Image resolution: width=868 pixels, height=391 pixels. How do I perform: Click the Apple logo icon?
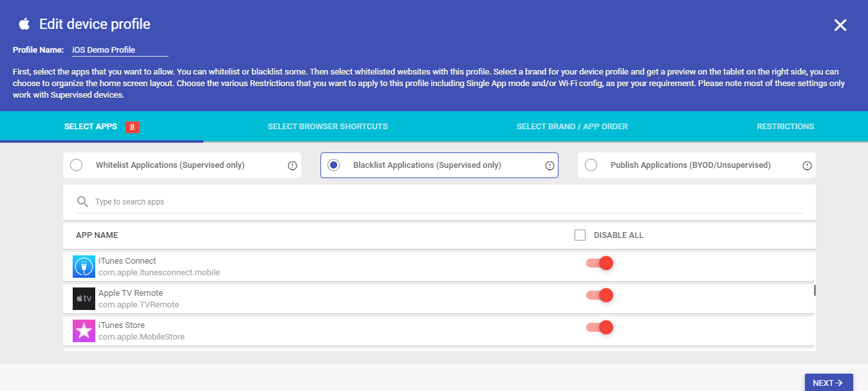[24, 23]
